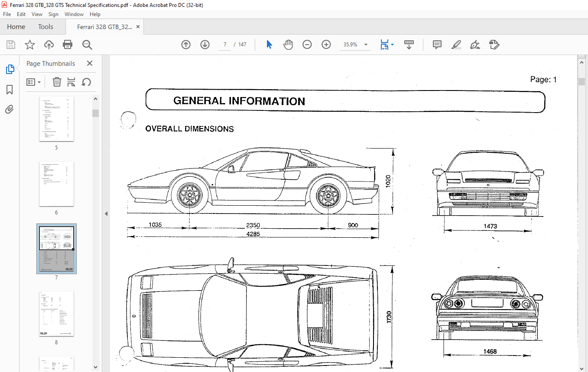Select page 6 thumbnail
The width and height of the screenshot is (588, 372).
click(56, 184)
